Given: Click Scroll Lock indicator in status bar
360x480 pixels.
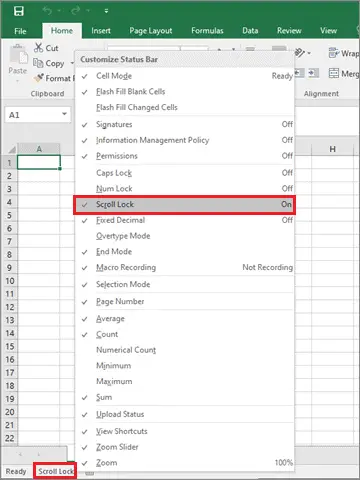Looking at the screenshot, I should click(x=55, y=471).
